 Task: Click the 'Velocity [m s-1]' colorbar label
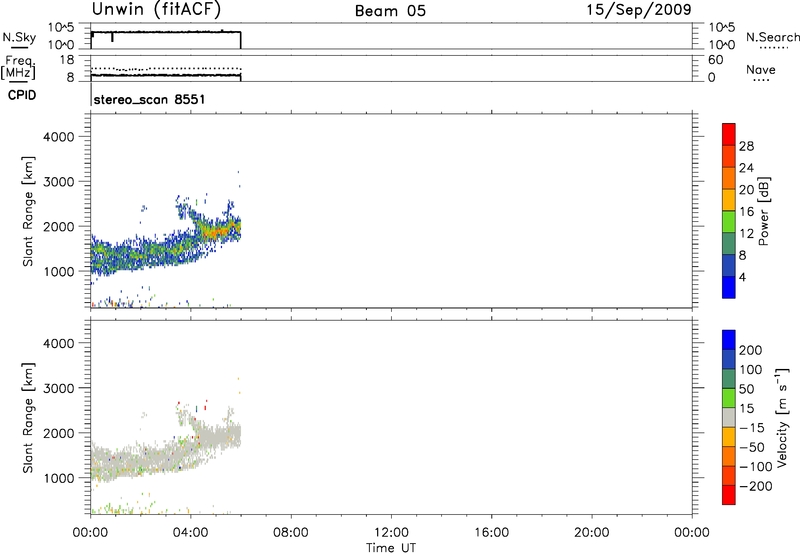click(x=782, y=417)
